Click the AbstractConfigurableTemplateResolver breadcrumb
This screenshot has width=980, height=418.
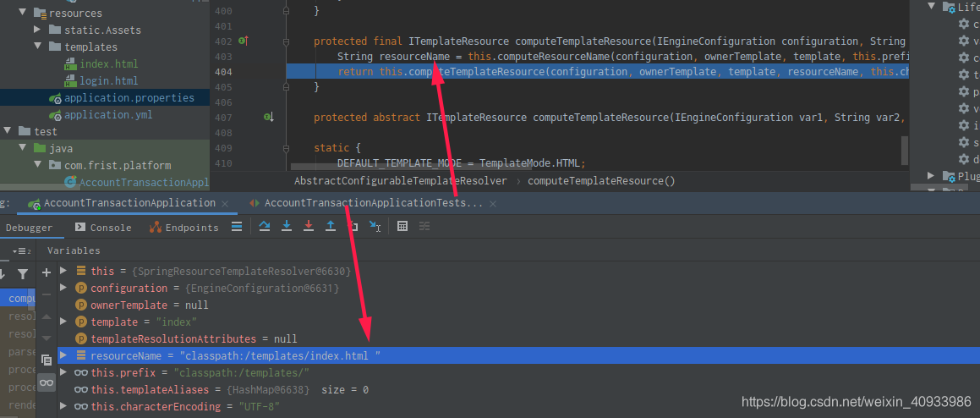pyautogui.click(x=401, y=181)
